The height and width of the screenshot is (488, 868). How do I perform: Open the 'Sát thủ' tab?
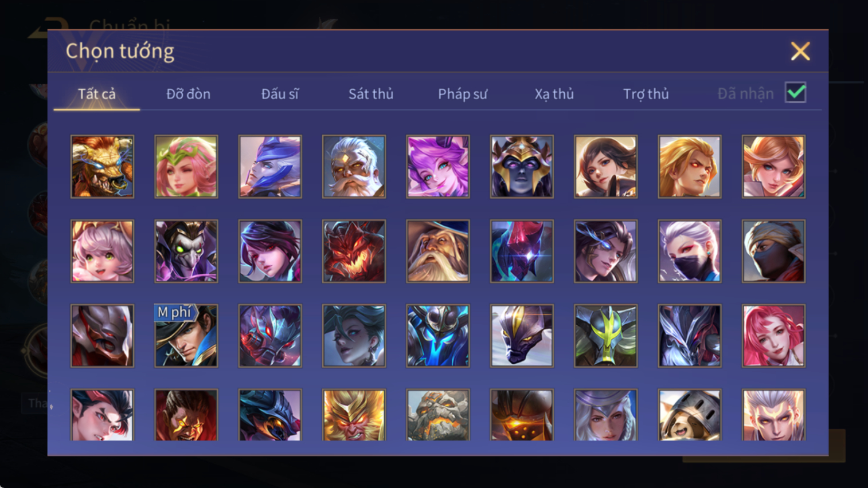(371, 94)
